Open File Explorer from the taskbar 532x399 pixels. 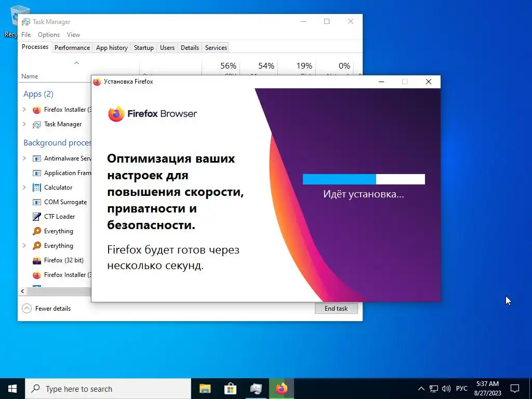pos(205,389)
